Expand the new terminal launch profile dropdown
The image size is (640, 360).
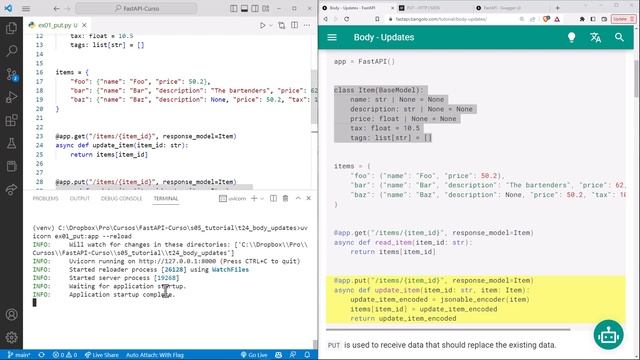point(262,198)
